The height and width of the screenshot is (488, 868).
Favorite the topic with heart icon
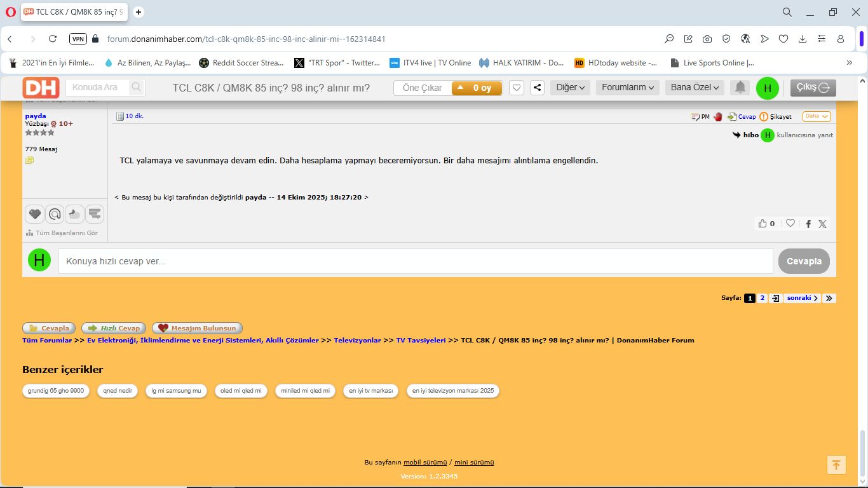(517, 88)
